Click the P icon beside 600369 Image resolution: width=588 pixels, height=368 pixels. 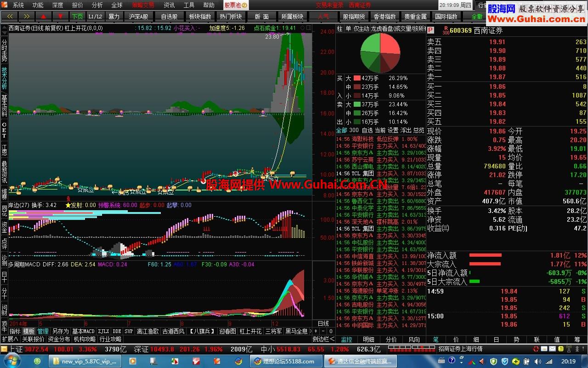[430, 30]
